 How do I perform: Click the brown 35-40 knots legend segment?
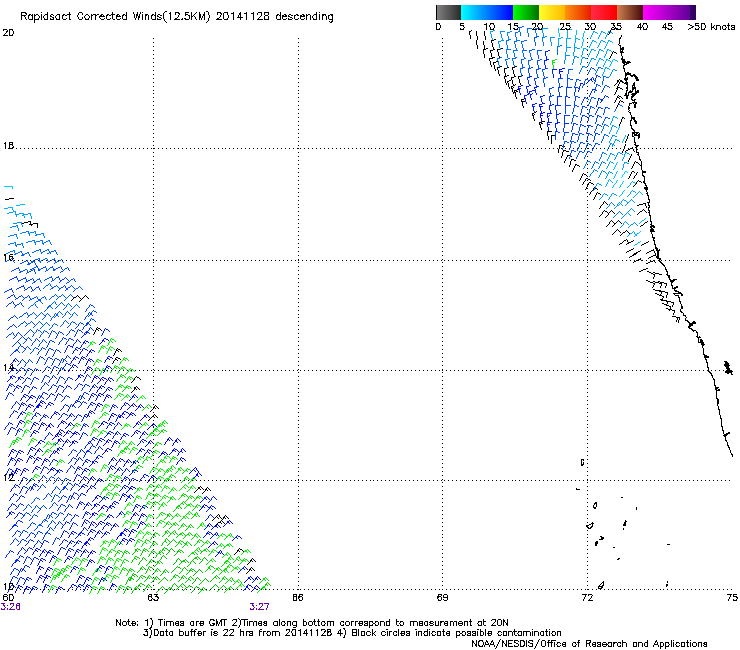(630, 12)
